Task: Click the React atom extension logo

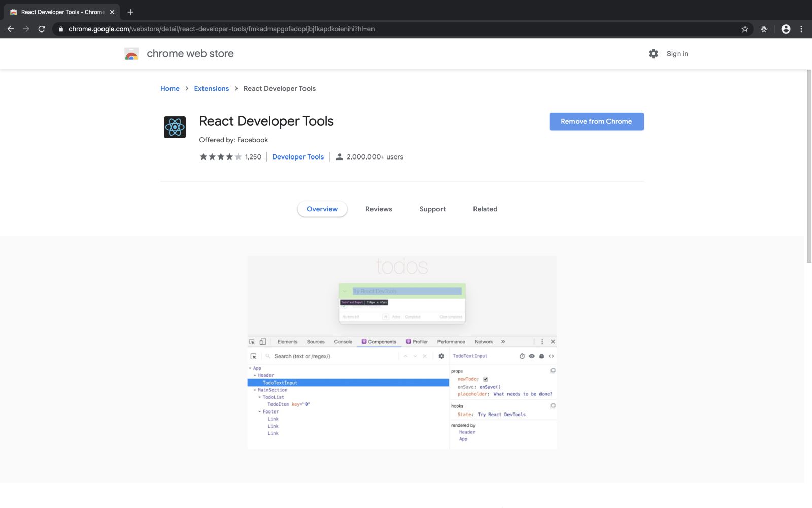Action: pyautogui.click(x=175, y=127)
